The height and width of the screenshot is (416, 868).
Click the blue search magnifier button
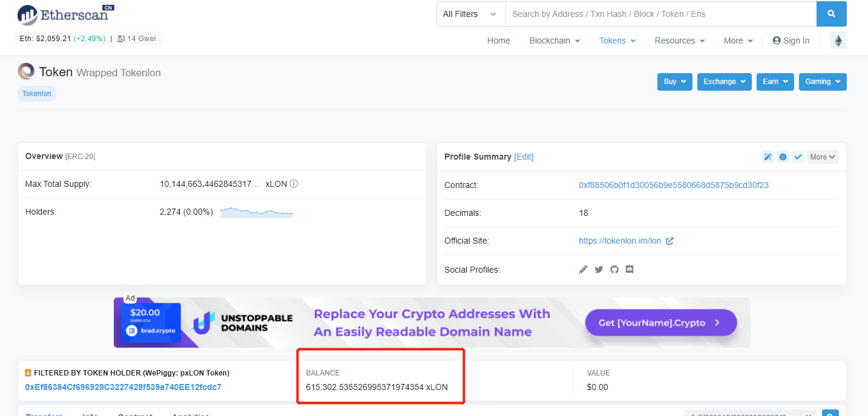pyautogui.click(x=831, y=14)
